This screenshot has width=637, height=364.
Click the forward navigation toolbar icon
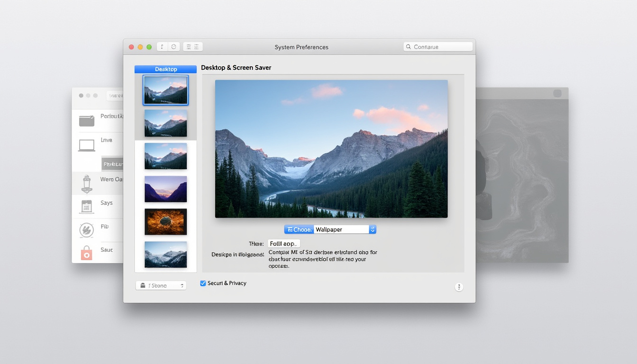point(173,47)
